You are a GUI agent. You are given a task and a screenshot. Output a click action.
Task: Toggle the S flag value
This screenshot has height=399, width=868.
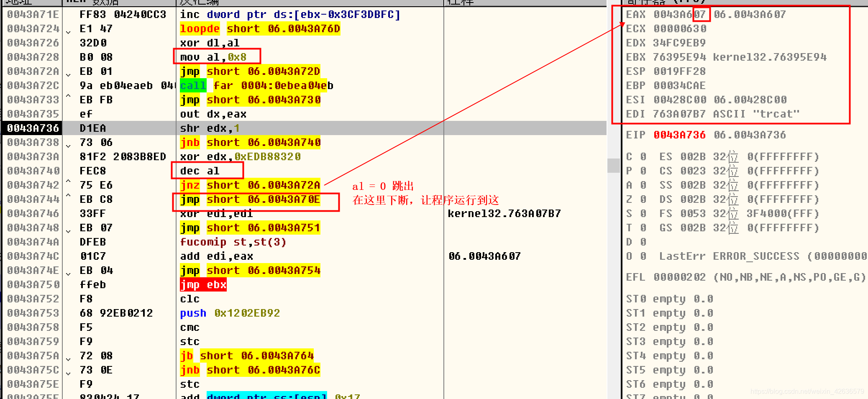tap(643, 214)
